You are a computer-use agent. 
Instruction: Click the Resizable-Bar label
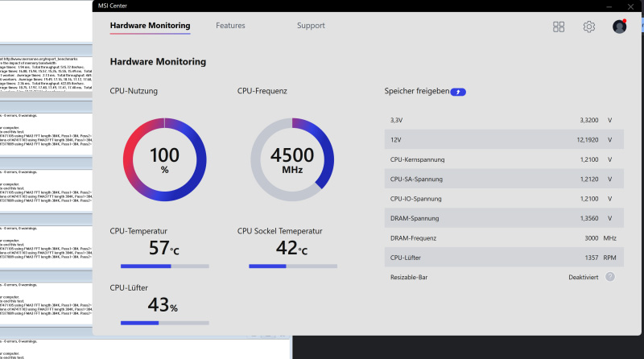pyautogui.click(x=409, y=277)
